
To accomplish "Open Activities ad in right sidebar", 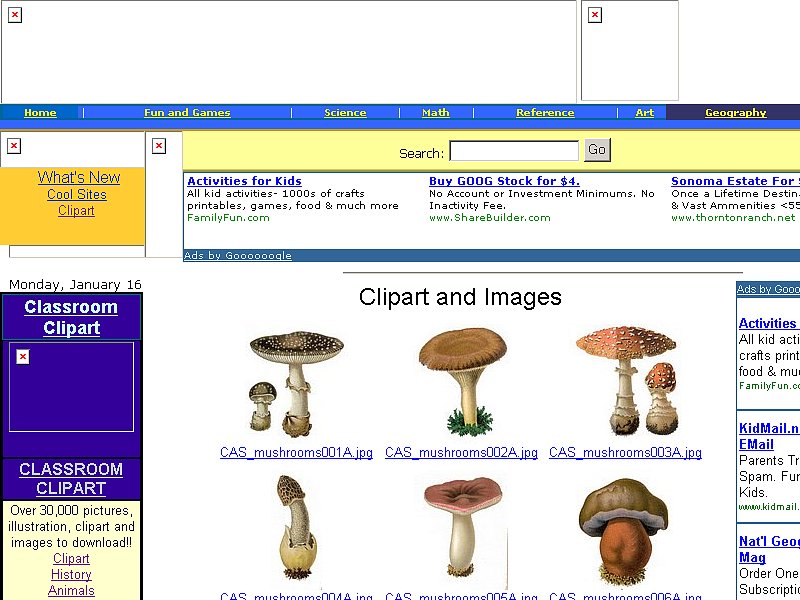I will click(768, 323).
